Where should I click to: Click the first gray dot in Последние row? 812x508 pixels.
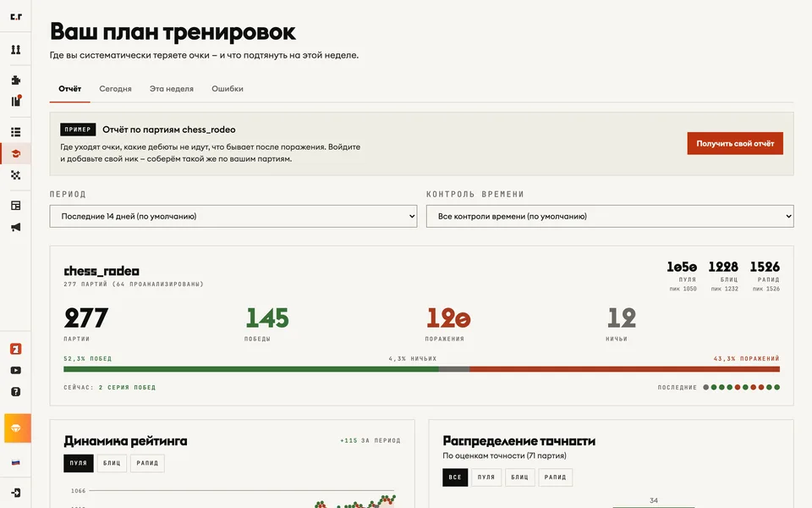[x=706, y=387]
